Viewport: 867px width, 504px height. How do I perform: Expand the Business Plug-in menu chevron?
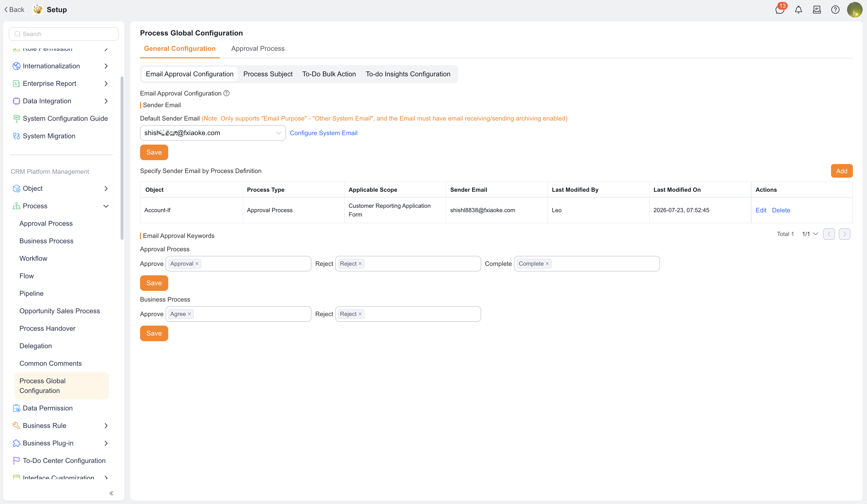pyautogui.click(x=106, y=443)
